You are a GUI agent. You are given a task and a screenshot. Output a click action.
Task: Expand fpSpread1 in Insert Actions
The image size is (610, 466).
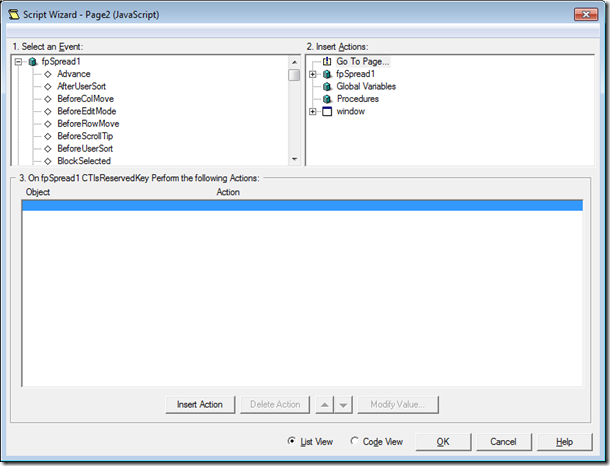(312, 74)
